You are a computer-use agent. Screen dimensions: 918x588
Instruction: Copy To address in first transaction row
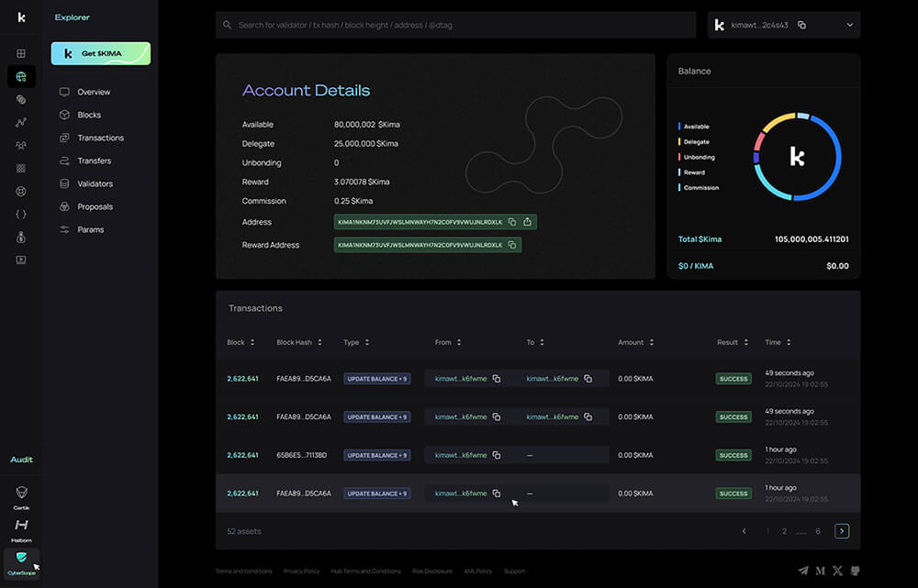588,379
